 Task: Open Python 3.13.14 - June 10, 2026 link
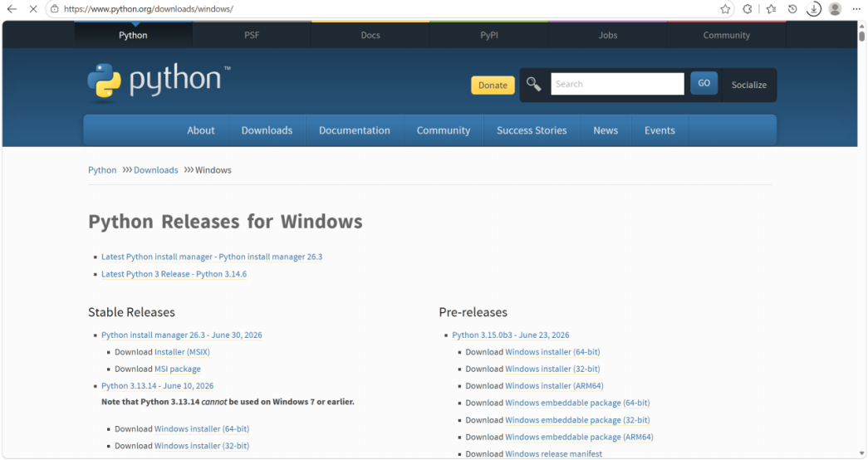(x=157, y=386)
